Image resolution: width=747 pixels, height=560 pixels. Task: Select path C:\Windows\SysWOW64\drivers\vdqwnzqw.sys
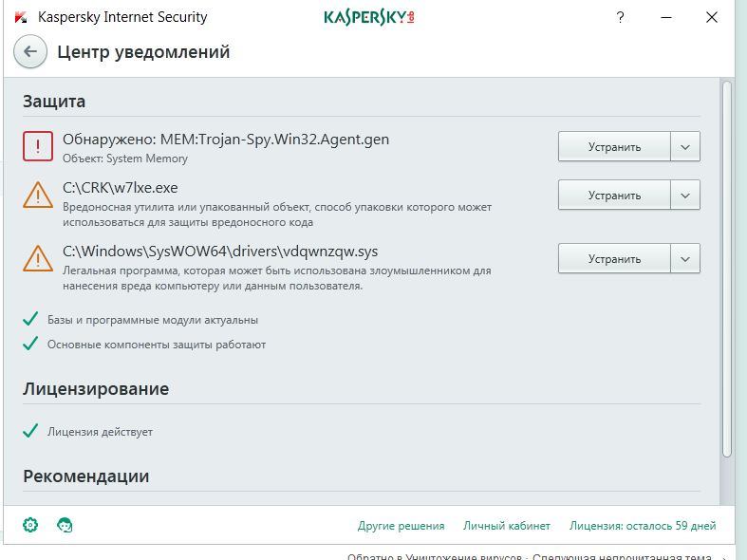220,251
